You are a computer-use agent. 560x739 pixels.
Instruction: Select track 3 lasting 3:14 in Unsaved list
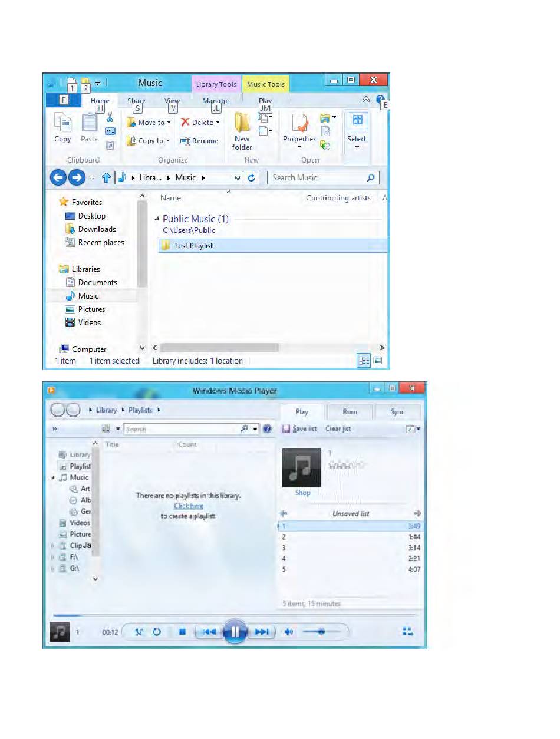(x=350, y=547)
